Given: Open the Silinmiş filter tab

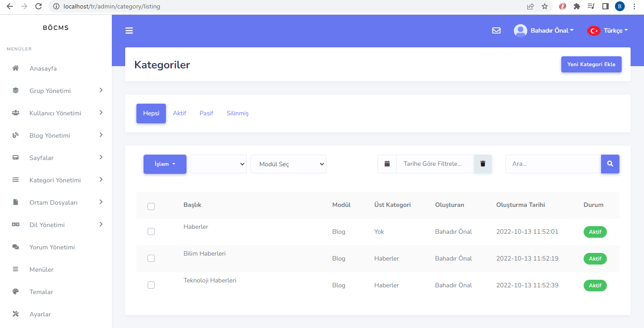Looking at the screenshot, I should tap(237, 113).
